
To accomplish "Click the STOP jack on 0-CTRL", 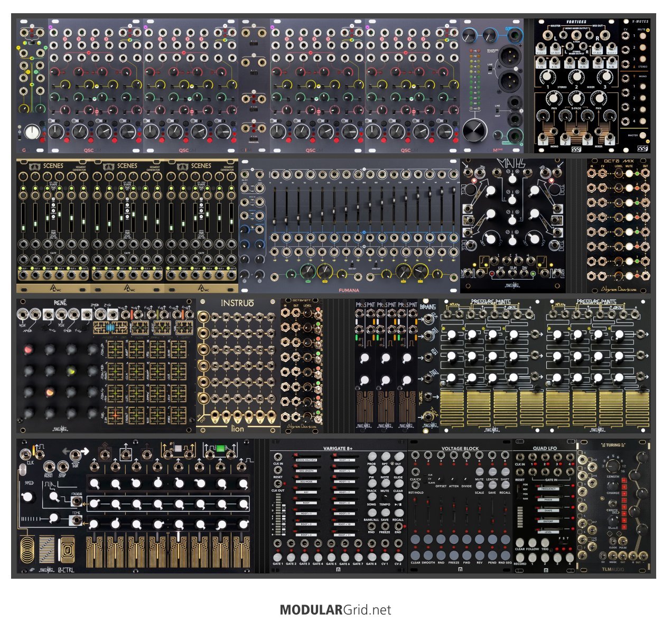I will (x=63, y=467).
